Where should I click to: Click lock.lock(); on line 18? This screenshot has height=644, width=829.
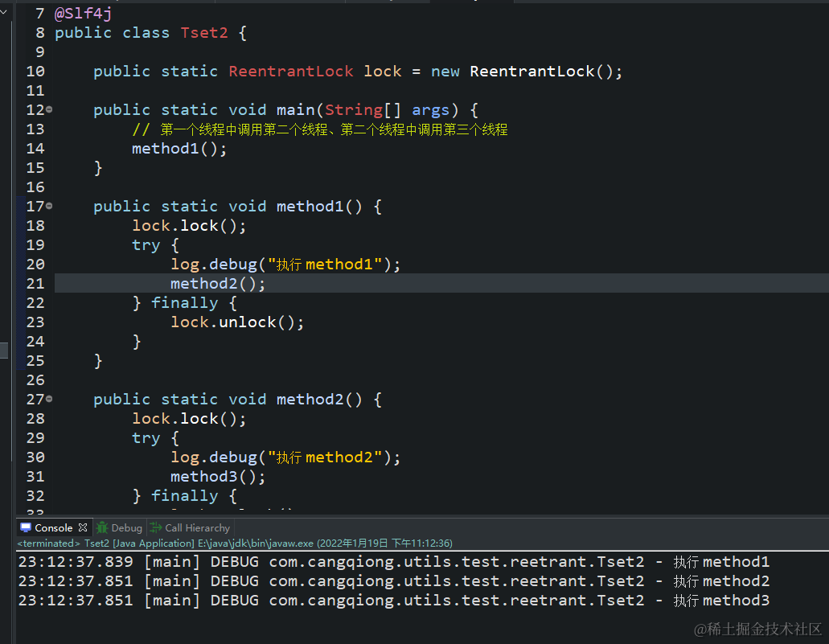[x=189, y=226]
